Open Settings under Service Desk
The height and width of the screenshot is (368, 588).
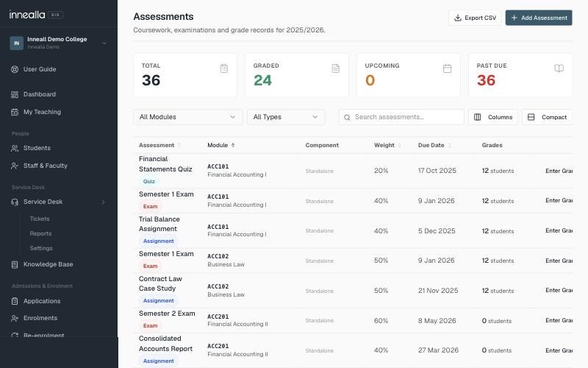(41, 248)
